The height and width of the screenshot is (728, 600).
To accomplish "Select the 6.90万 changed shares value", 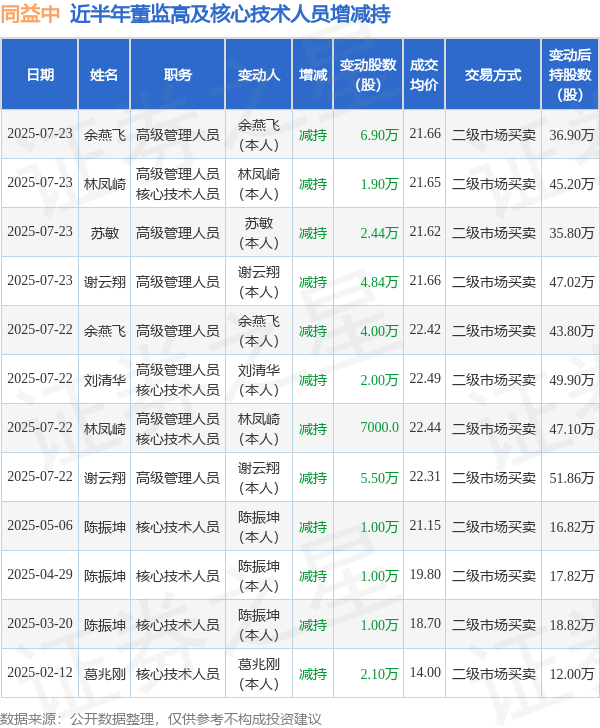I will coord(379,135).
